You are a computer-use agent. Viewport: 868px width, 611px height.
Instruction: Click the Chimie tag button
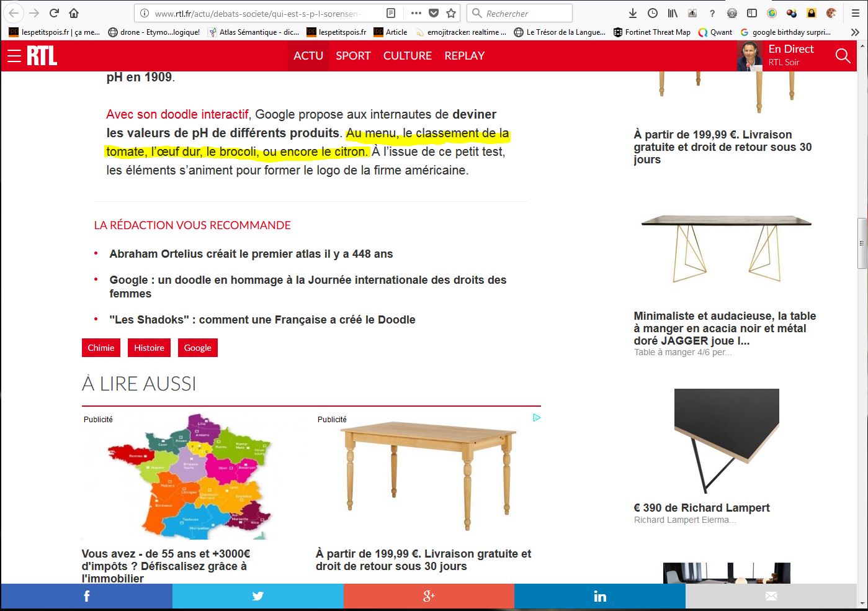click(101, 348)
